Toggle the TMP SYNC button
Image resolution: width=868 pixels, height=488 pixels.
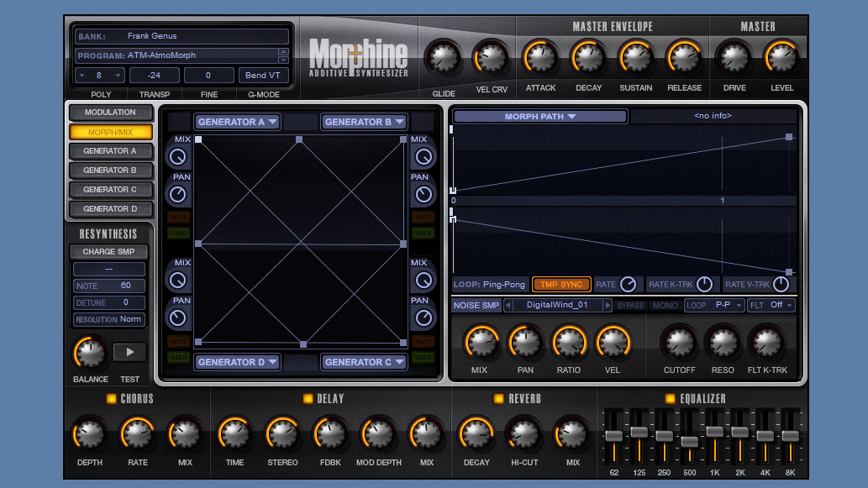point(561,285)
